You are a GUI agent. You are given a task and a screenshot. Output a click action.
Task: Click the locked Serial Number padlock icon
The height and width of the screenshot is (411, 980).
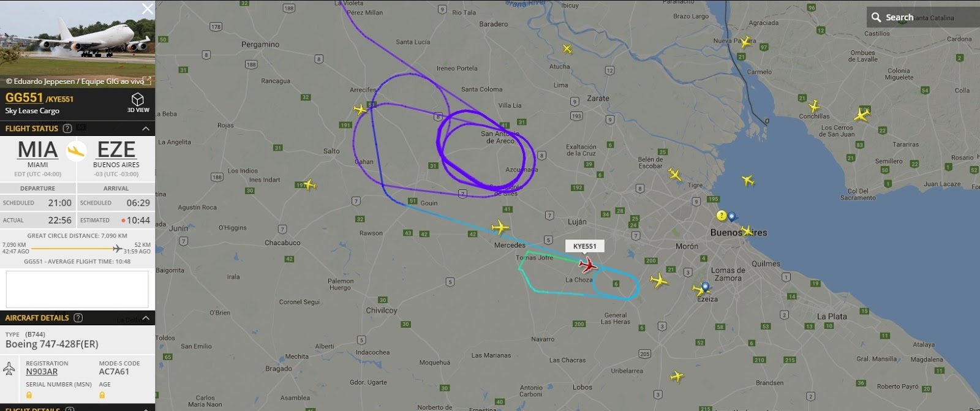click(x=29, y=395)
